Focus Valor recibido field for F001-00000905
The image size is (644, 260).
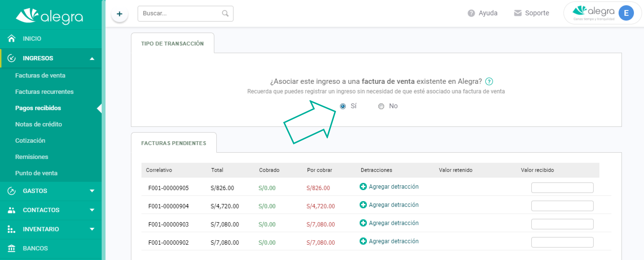point(562,188)
